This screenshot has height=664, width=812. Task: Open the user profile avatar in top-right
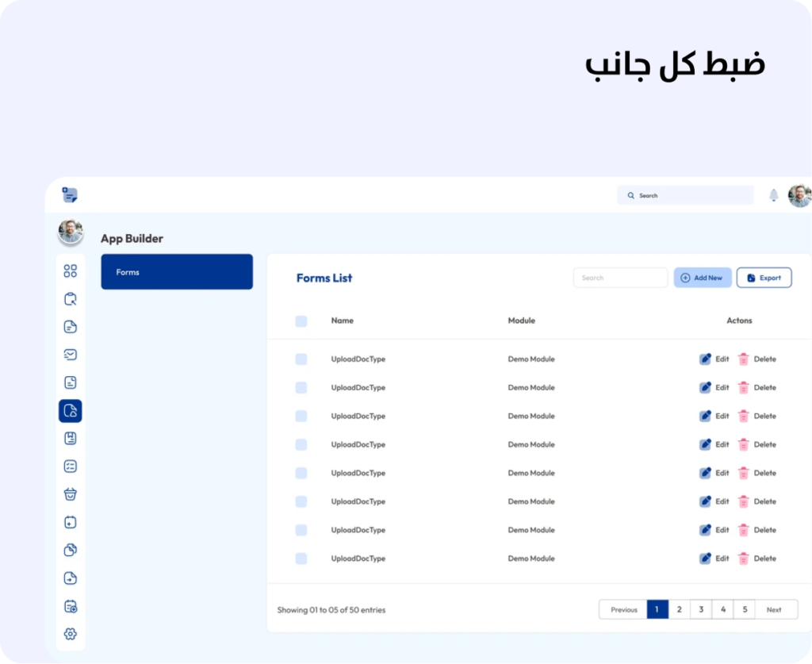tap(799, 195)
